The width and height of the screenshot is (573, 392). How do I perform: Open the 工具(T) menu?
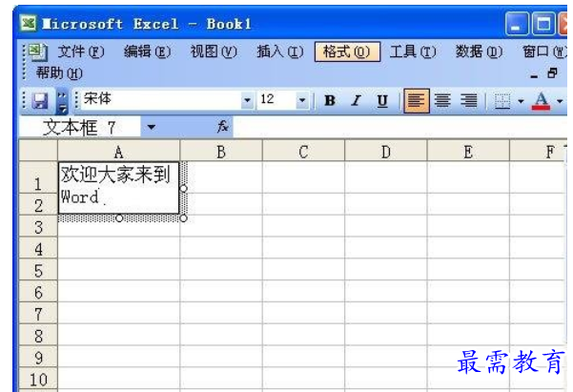(413, 52)
